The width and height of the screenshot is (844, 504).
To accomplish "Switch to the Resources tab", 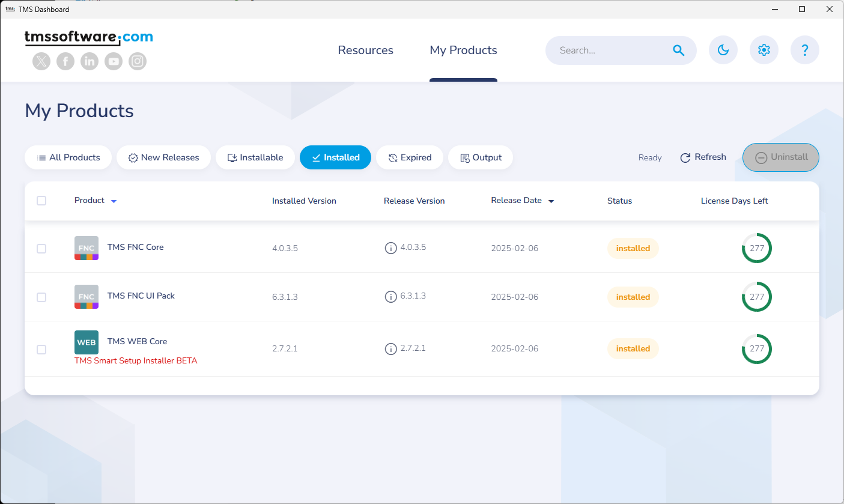I will 365,50.
